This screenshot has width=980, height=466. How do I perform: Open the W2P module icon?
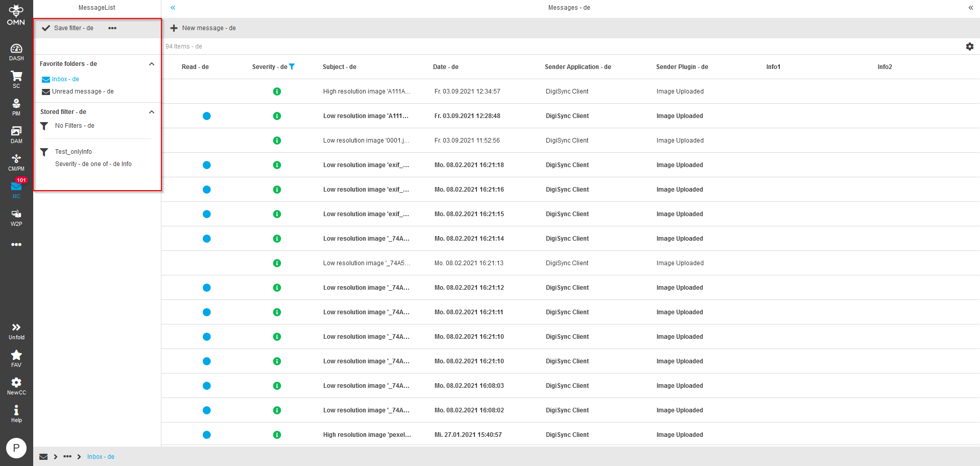pyautogui.click(x=16, y=217)
